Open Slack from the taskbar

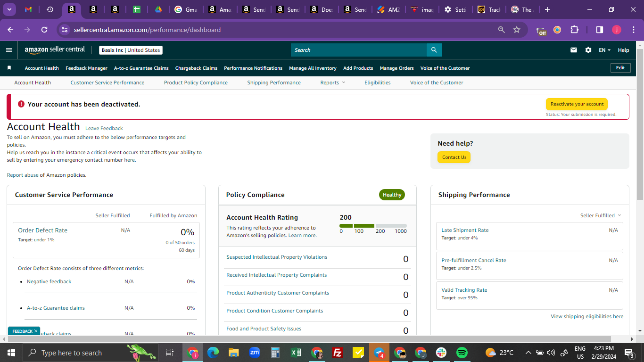pyautogui.click(x=441, y=353)
